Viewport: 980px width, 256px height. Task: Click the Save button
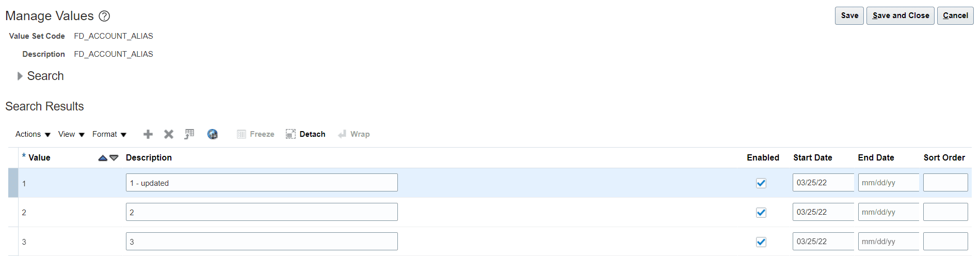pos(849,15)
